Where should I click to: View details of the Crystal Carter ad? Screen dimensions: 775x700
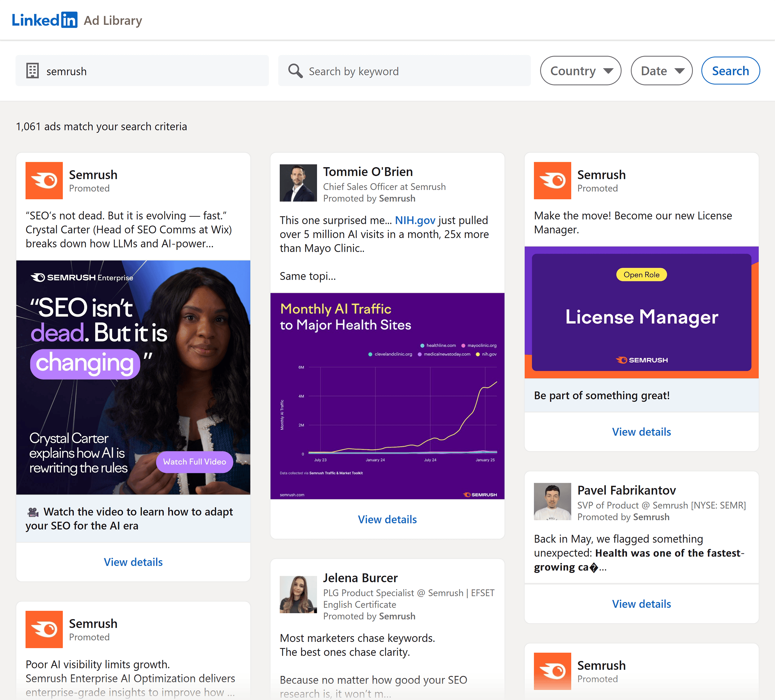tap(133, 562)
